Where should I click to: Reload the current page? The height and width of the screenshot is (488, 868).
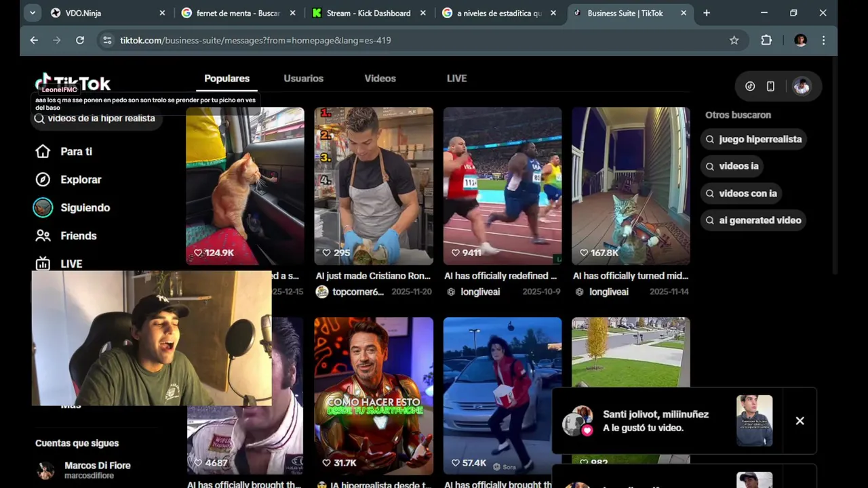[80, 40]
